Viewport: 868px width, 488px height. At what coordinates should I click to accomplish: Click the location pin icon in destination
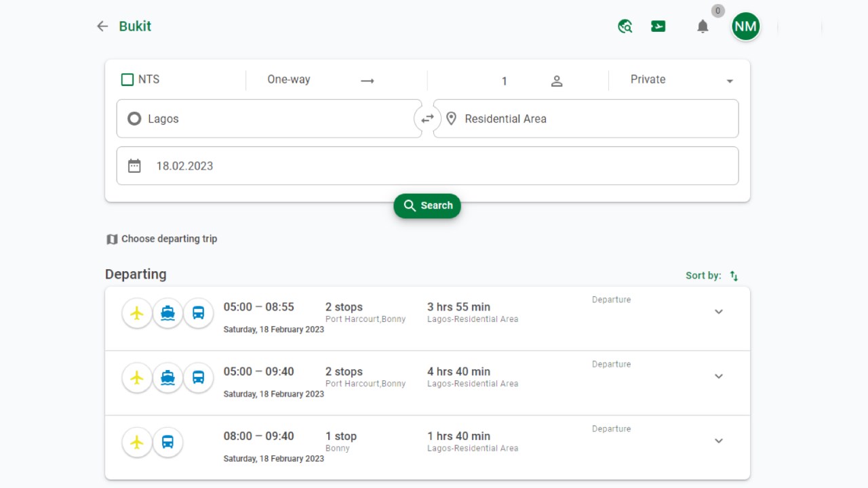451,119
